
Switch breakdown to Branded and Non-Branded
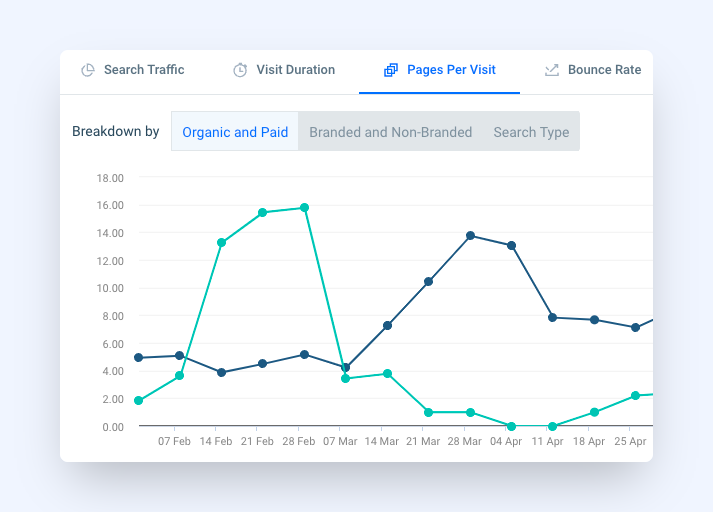pyautogui.click(x=391, y=132)
